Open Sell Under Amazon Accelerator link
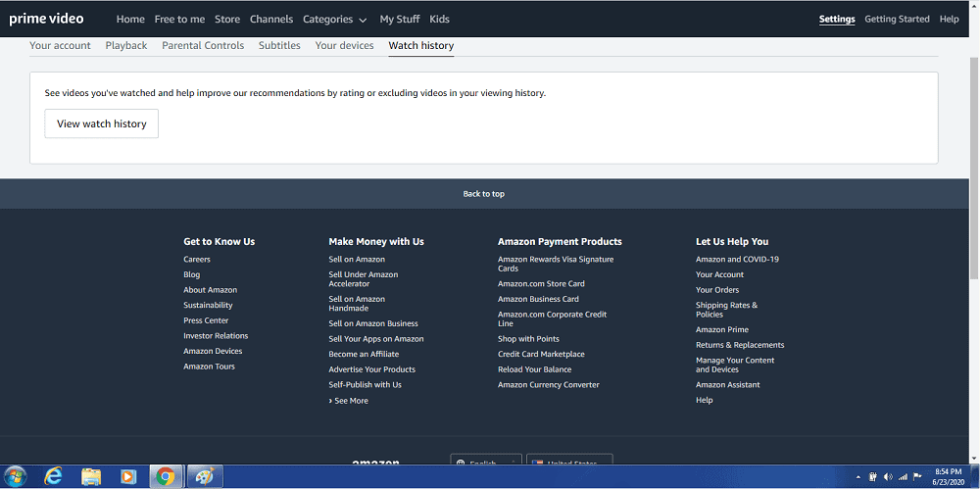 [x=364, y=279]
